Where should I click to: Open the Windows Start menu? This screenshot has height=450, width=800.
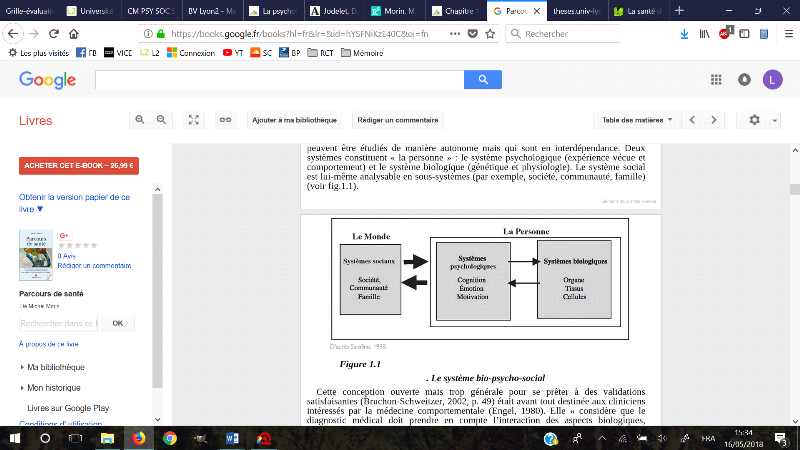click(x=14, y=438)
